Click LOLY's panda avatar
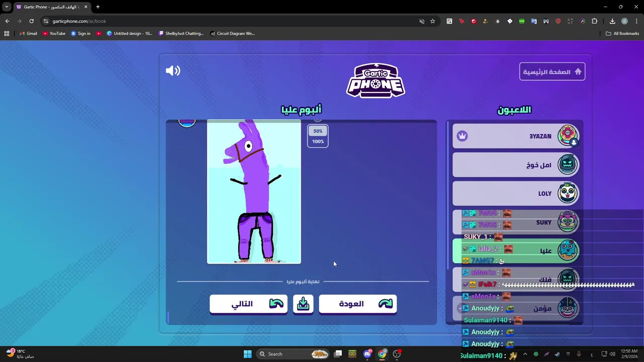This screenshot has width=644, height=362. tap(568, 193)
